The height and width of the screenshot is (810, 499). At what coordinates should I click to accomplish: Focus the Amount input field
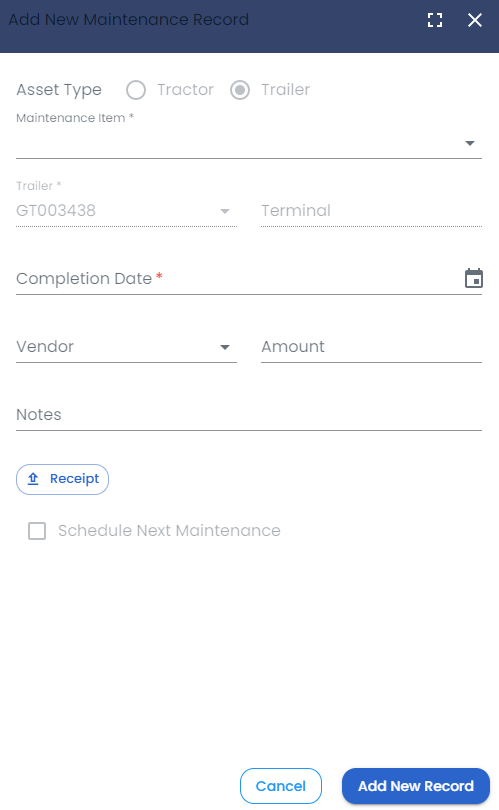(371, 347)
